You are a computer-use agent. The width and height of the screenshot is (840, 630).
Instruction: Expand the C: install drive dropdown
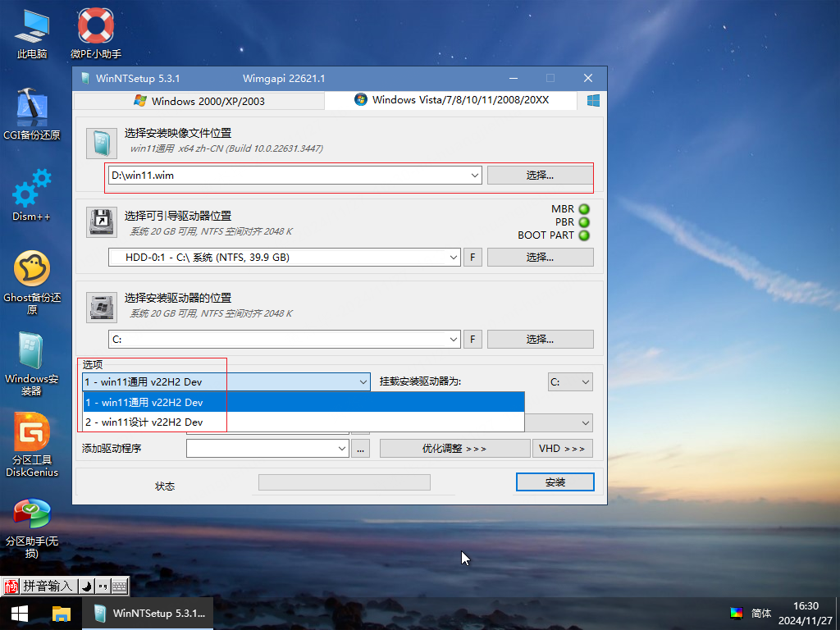pos(453,339)
